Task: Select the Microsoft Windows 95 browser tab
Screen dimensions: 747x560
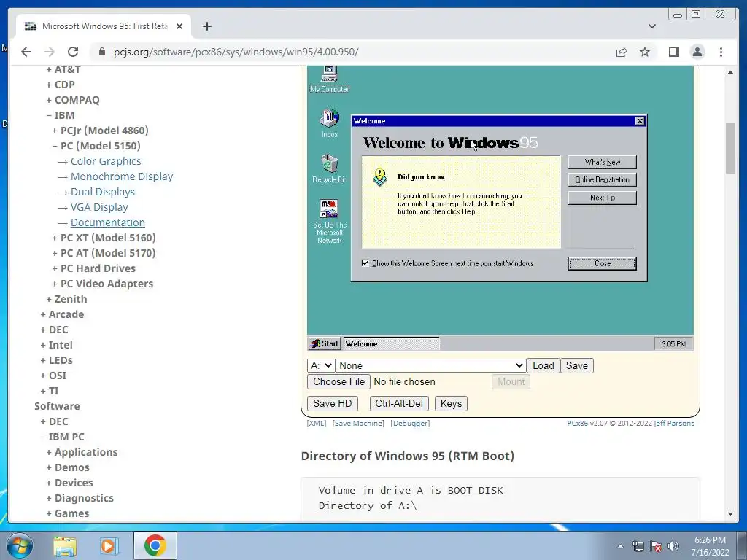Action: [104, 26]
